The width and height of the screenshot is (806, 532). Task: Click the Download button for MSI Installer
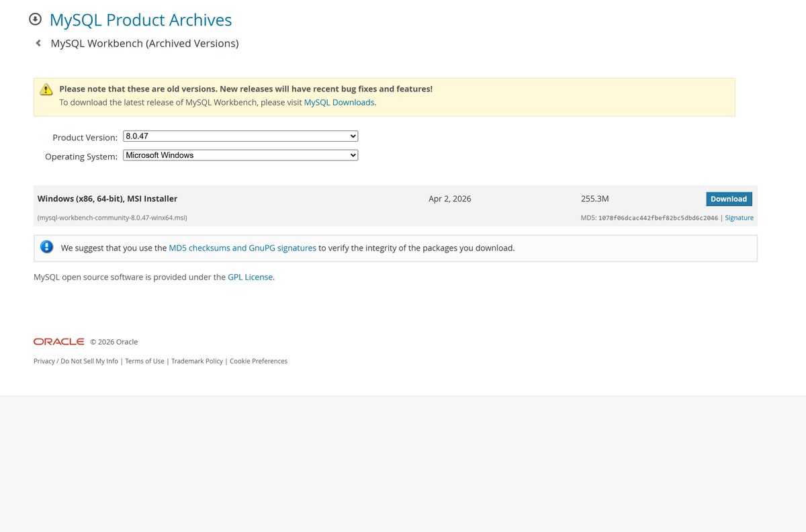tap(729, 199)
